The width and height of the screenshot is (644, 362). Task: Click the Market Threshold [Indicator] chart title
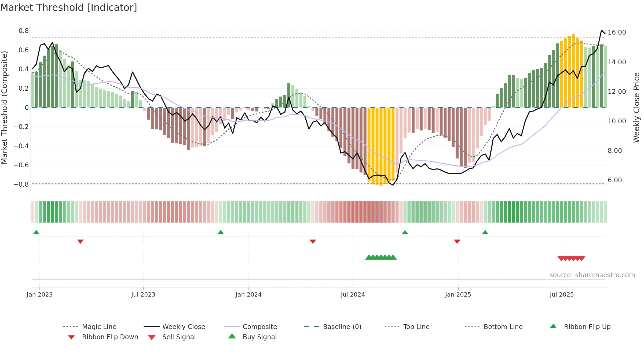coord(69,8)
